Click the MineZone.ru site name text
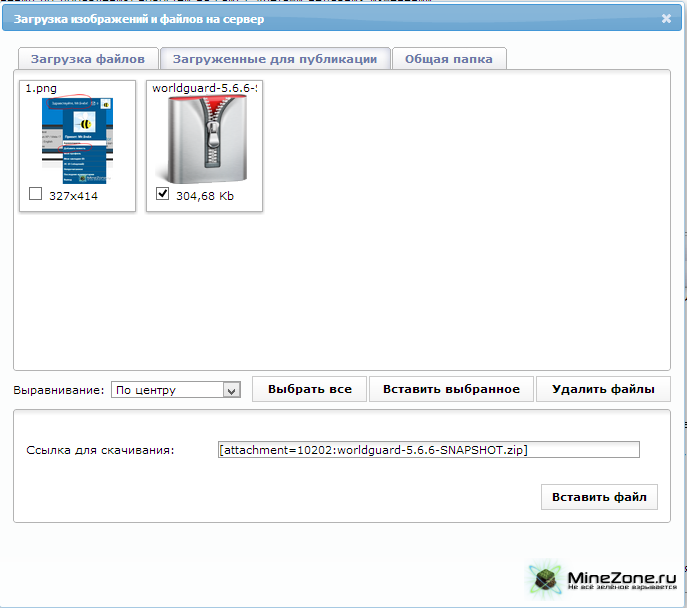This screenshot has height=608, width=687. (x=621, y=577)
